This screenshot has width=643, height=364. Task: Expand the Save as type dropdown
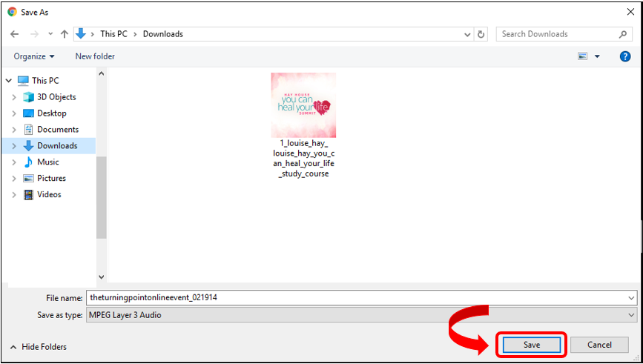[x=631, y=315]
